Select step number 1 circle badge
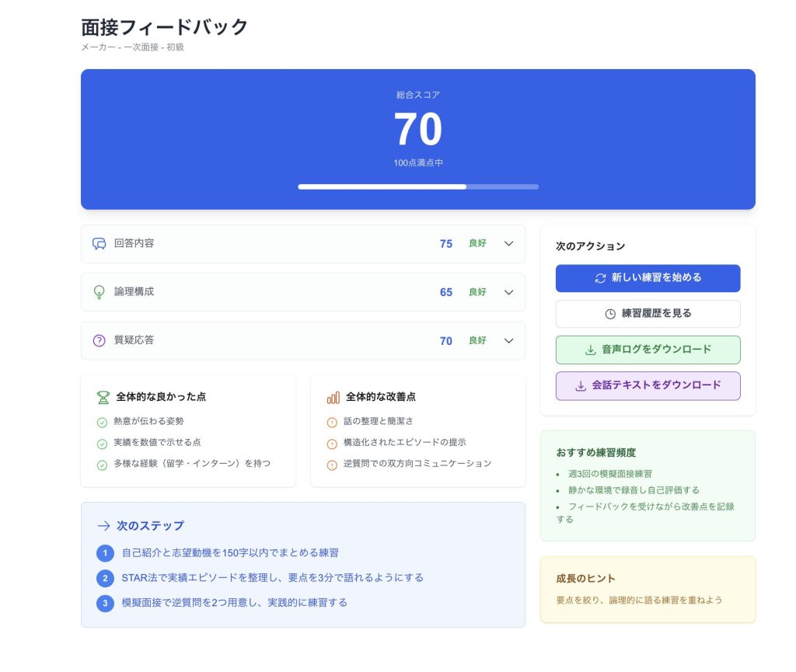 pos(105,553)
